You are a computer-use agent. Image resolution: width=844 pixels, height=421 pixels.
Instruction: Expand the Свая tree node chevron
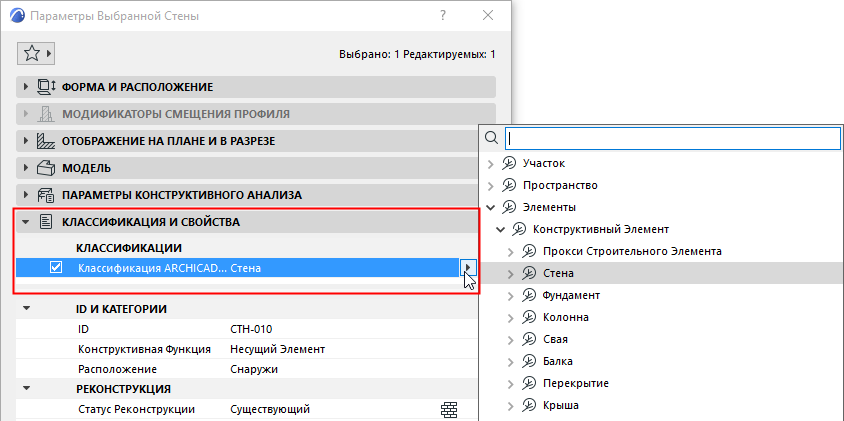point(511,340)
